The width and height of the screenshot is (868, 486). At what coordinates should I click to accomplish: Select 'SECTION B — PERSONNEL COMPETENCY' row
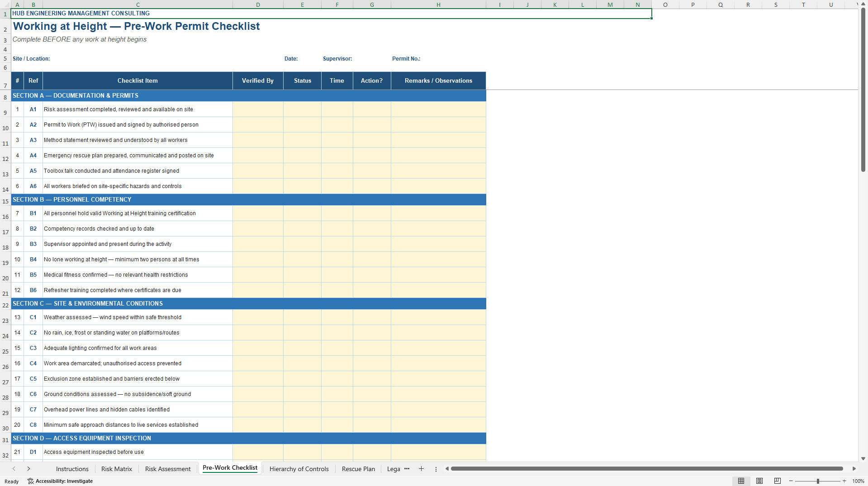(248, 200)
